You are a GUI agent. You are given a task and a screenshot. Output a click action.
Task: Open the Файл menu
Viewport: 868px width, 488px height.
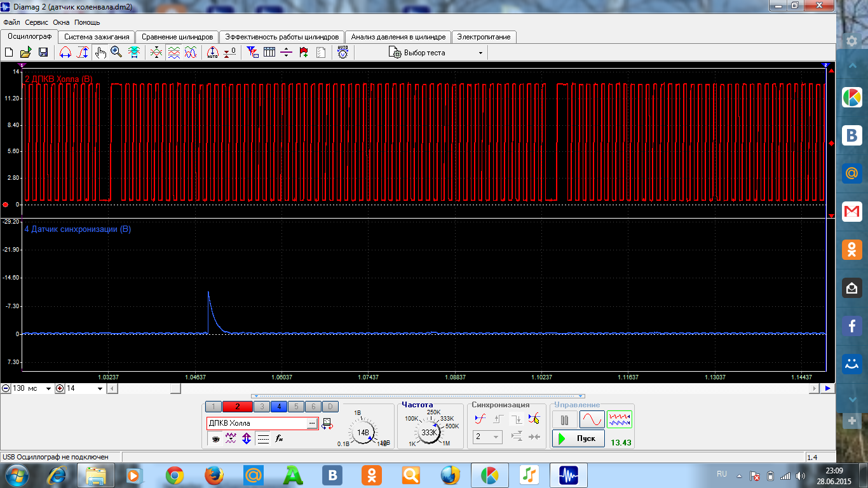point(11,22)
